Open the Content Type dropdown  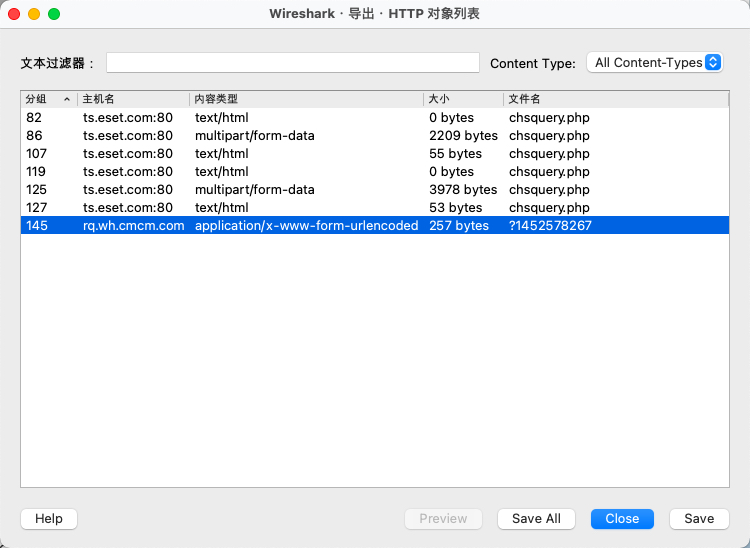pyautogui.click(x=655, y=62)
